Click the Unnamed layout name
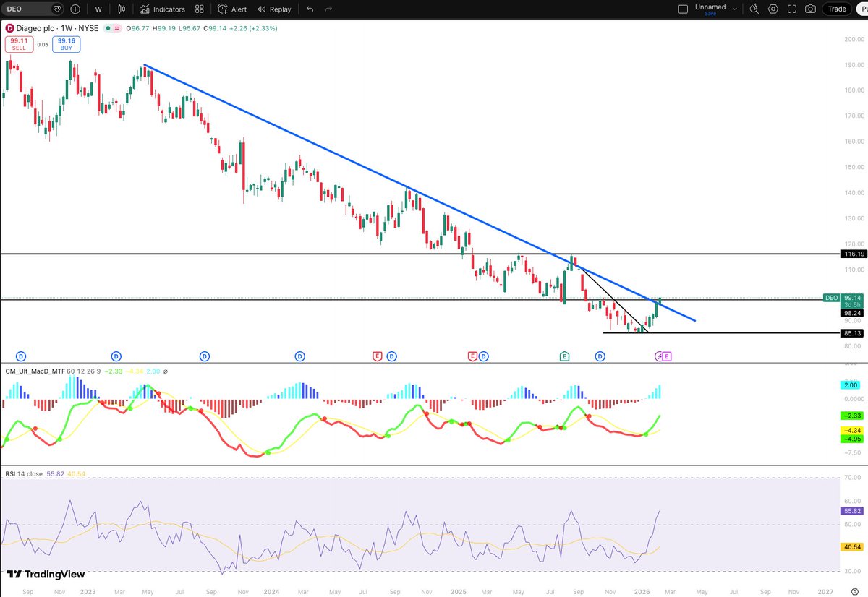 710,7
